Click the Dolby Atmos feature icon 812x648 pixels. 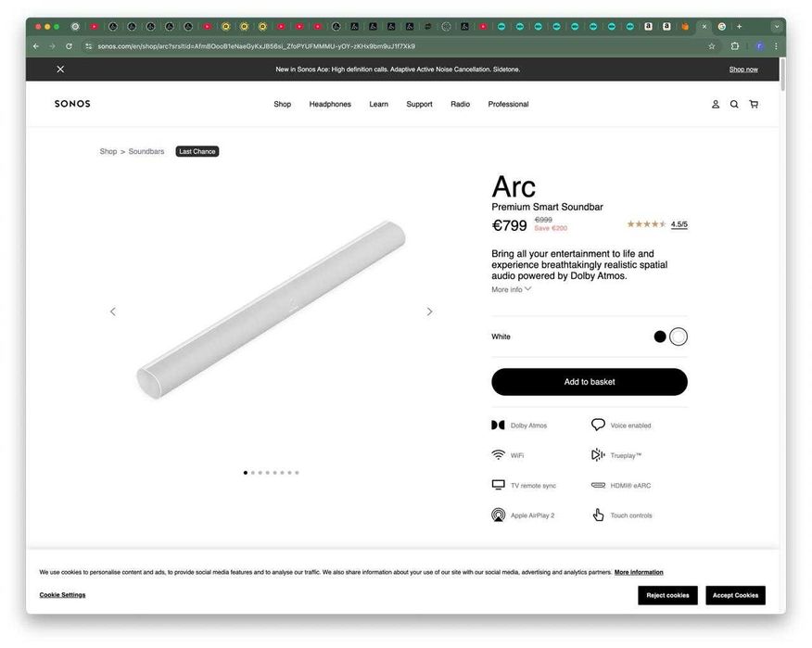(498, 426)
